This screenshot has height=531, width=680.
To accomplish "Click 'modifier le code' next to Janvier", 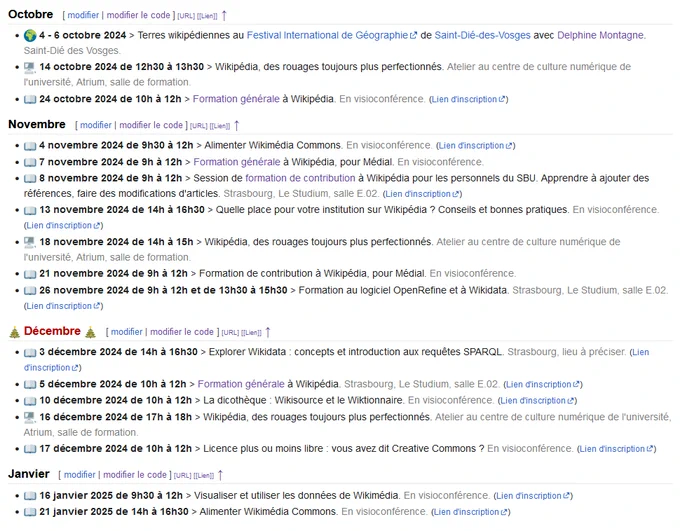I will pyautogui.click(x=135, y=475).
